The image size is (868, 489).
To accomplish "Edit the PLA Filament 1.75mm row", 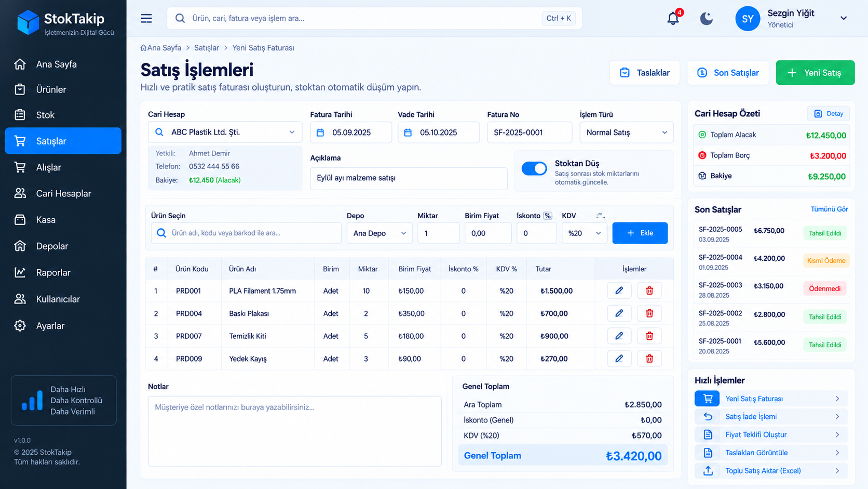I will tap(619, 290).
